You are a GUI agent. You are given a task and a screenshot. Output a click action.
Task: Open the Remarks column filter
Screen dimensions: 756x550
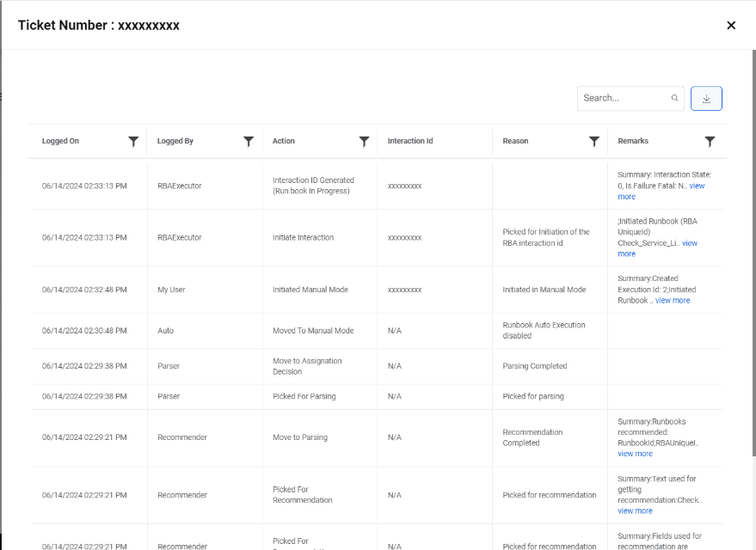pos(710,141)
